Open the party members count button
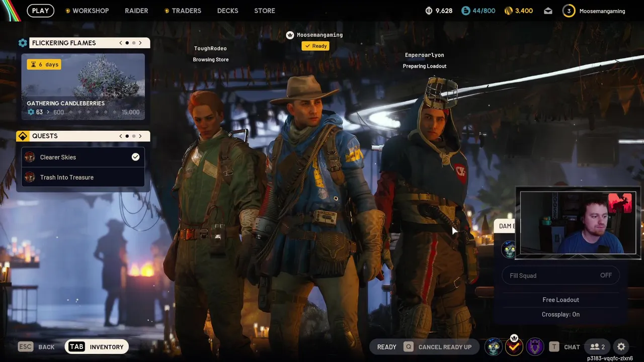Screen dimensions: 644x362 (597, 346)
